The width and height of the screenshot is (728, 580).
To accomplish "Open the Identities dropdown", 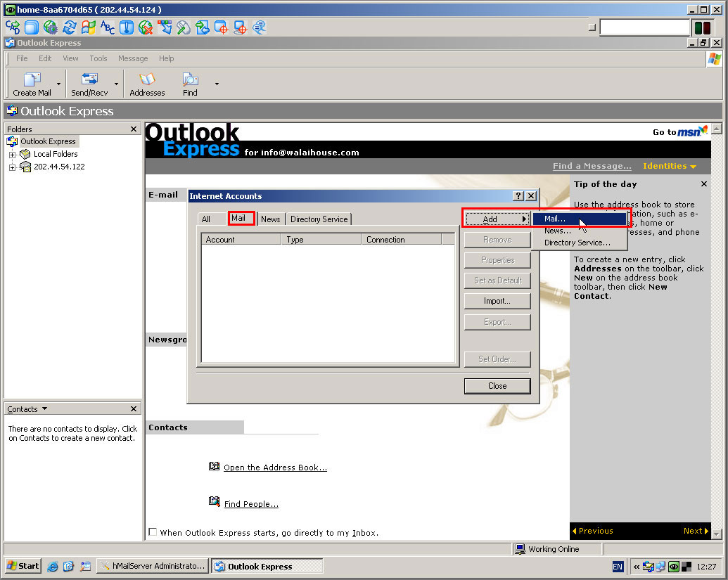I will pos(670,166).
